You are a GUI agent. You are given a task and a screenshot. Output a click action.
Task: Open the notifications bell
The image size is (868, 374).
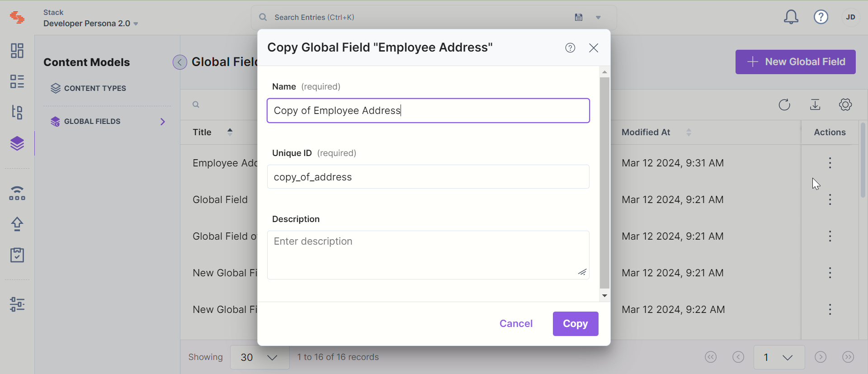(x=791, y=17)
